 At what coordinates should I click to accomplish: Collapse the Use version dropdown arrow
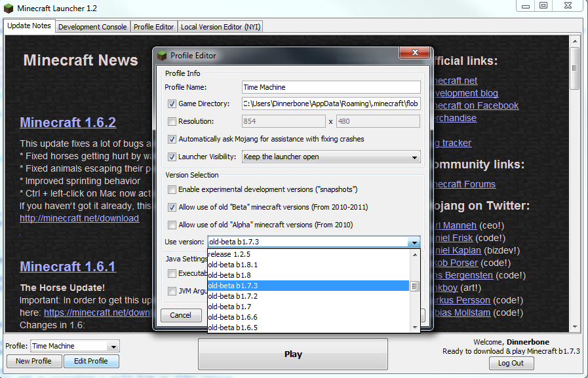click(414, 242)
